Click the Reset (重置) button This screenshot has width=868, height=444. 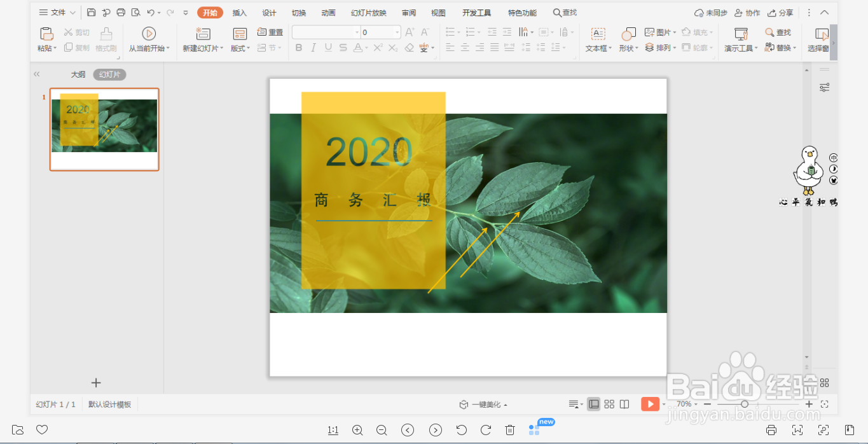pyautogui.click(x=270, y=32)
